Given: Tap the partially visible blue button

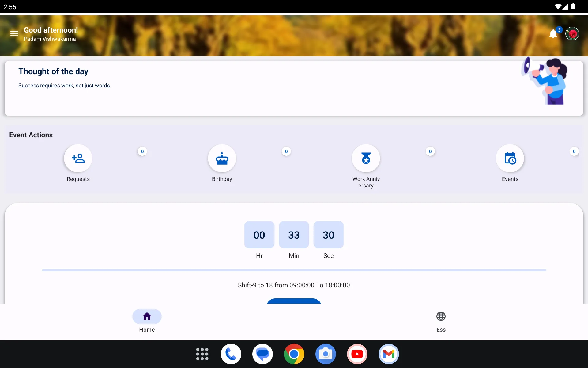Looking at the screenshot, I should (294, 301).
